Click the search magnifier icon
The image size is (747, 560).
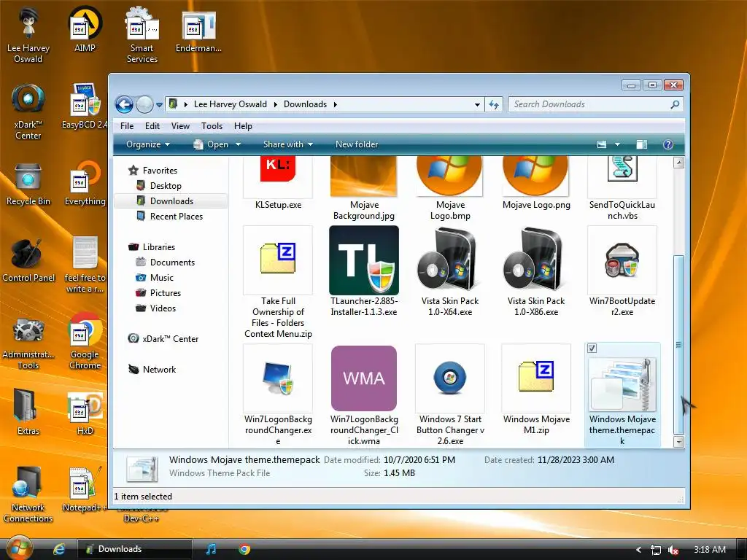click(x=675, y=104)
